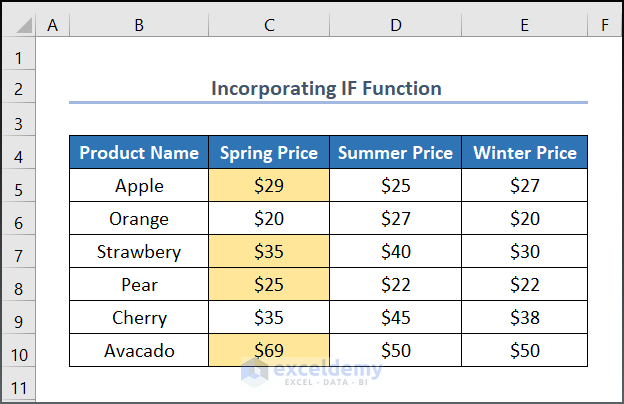Click the Apple cell

tap(139, 186)
